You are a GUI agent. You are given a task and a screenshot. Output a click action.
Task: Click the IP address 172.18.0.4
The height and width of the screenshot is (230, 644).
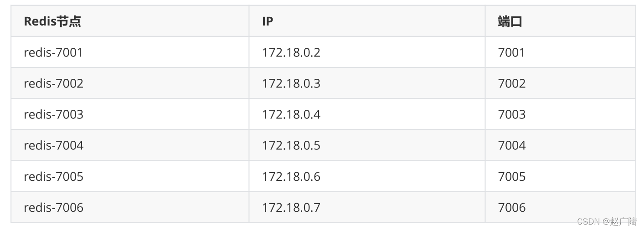291,114
